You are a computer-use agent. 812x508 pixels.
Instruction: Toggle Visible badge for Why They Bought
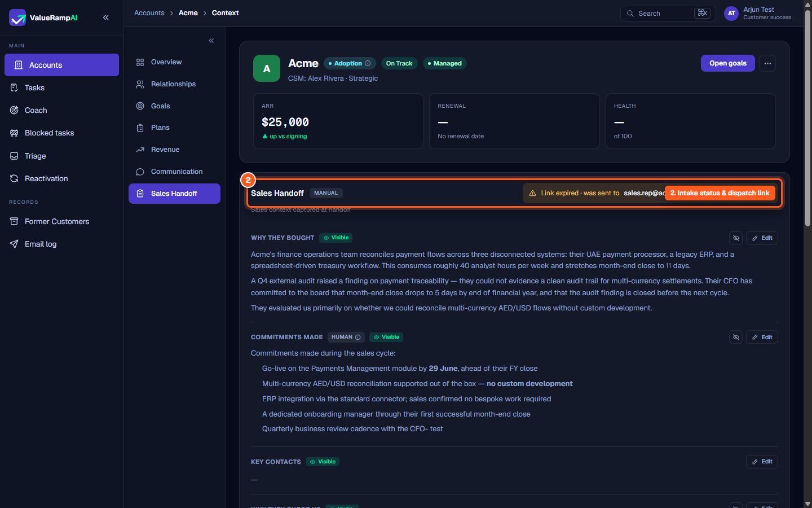(336, 238)
